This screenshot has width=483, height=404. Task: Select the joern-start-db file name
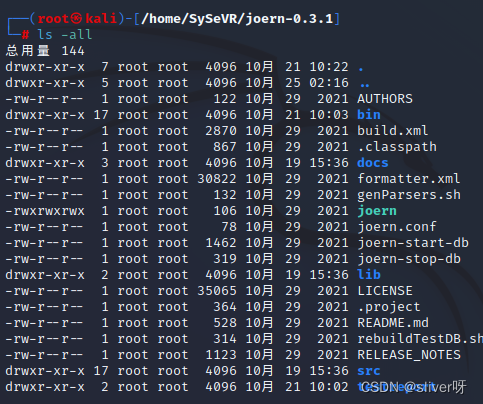[413, 243]
